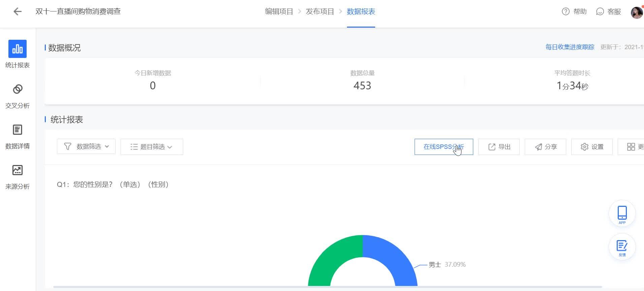Click the APP phone icon
644x291 pixels.
tap(622, 214)
